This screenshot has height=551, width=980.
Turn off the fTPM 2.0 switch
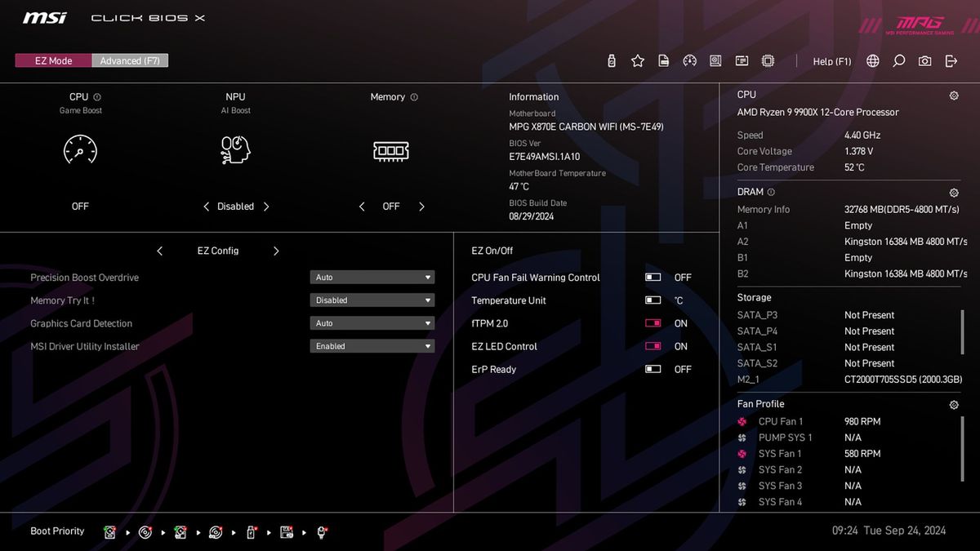pos(653,323)
